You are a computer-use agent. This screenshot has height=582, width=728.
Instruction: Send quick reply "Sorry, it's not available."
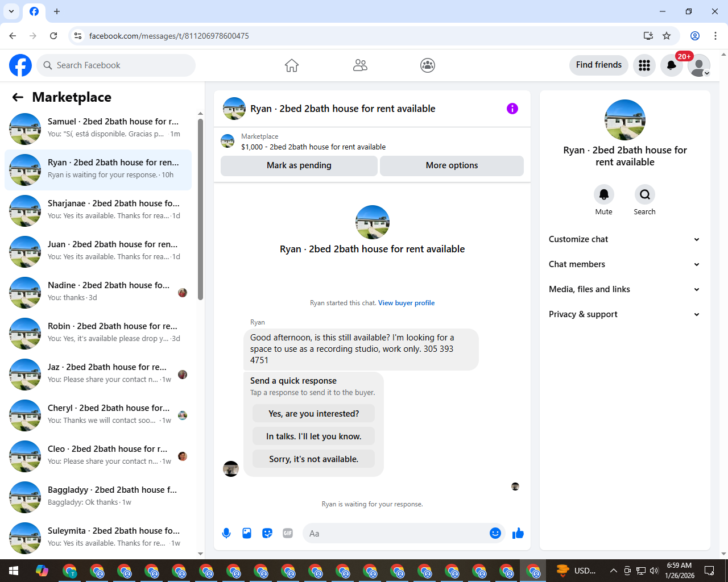pyautogui.click(x=314, y=459)
